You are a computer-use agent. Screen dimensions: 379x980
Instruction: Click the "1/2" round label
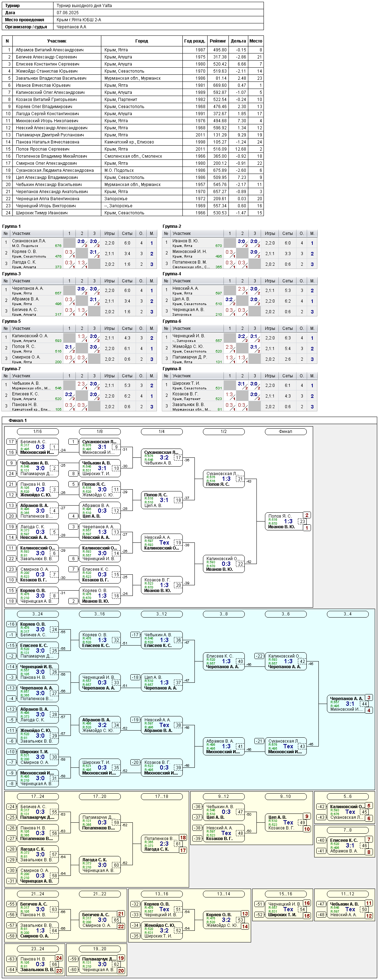[x=224, y=432]
